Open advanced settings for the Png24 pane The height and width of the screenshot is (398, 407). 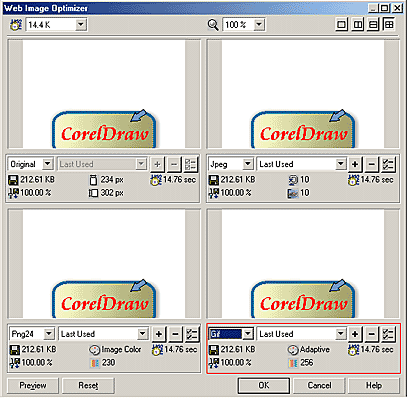coord(192,334)
